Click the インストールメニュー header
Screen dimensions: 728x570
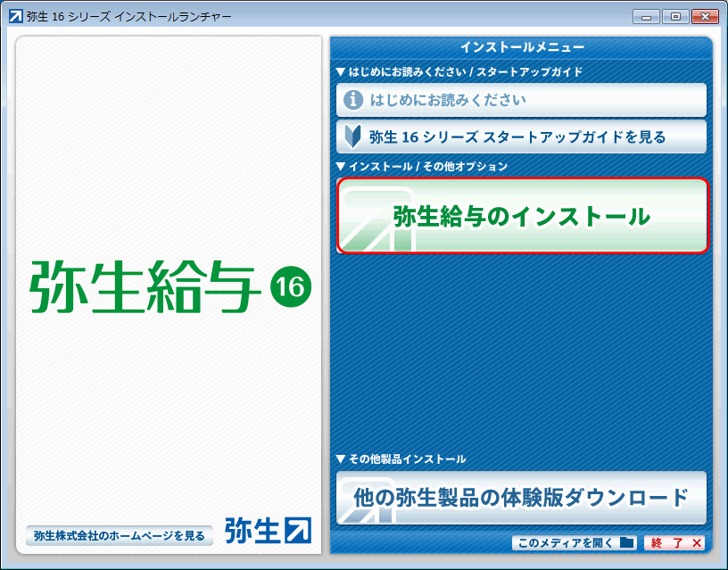click(x=522, y=47)
